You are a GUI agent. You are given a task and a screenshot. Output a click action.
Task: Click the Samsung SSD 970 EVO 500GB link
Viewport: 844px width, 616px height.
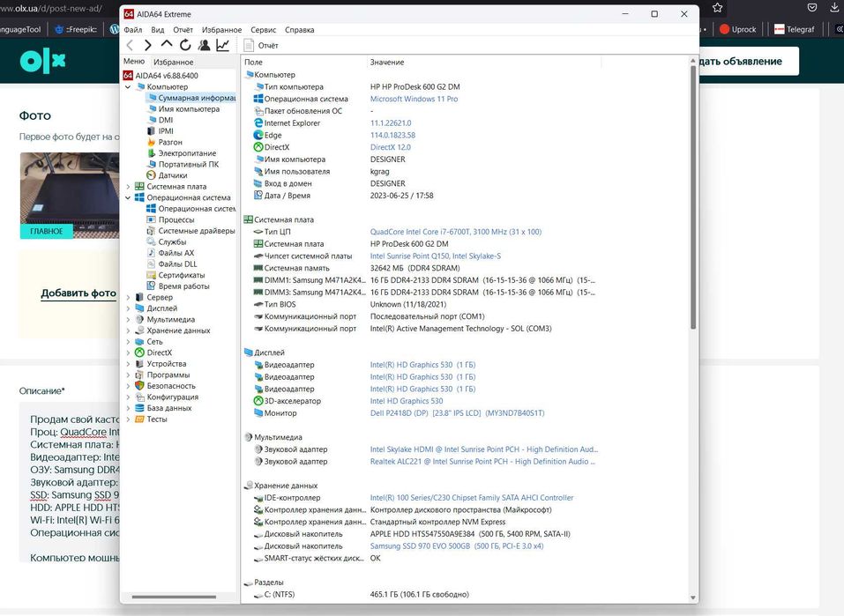click(x=457, y=546)
